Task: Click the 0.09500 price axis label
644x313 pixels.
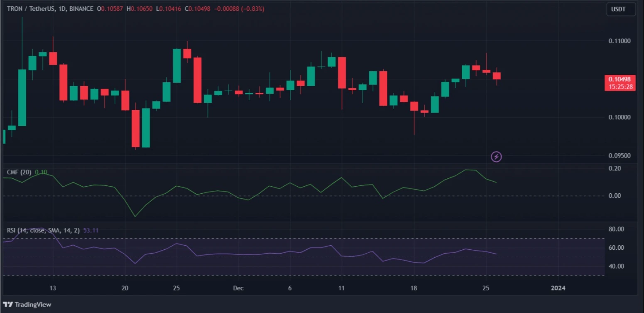Action: click(619, 156)
